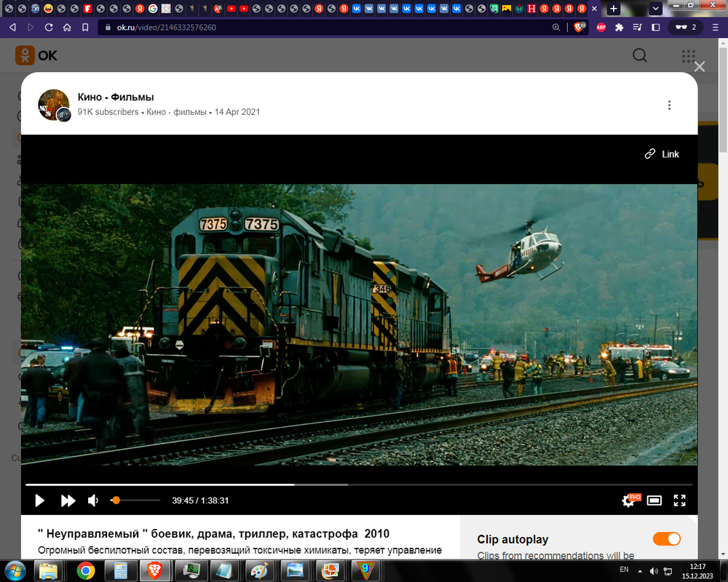Screen dimensions: 728x582
Task: Go back in browser history
Action: [x=12, y=28]
